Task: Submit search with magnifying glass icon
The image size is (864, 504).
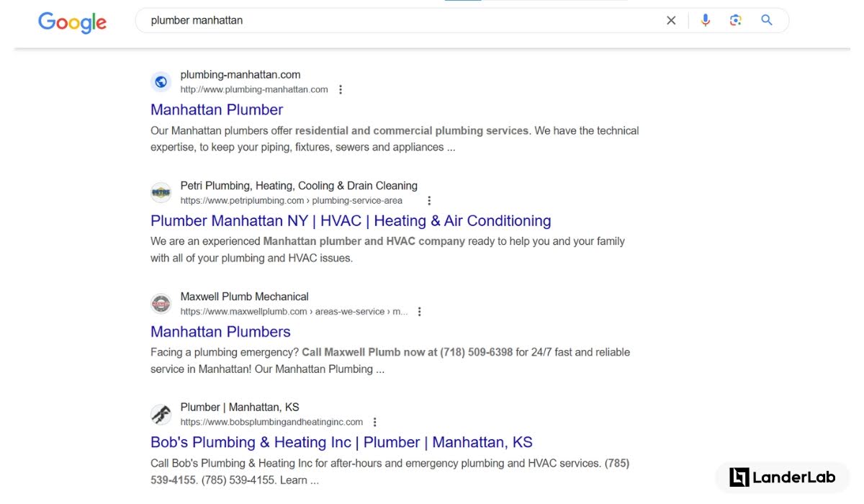Action: click(x=767, y=20)
